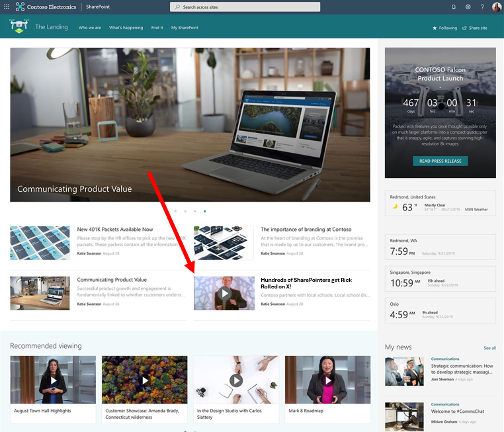Viewport: 504px width, 432px height.
Task: Open The importance of branding article
Action: pos(306,230)
